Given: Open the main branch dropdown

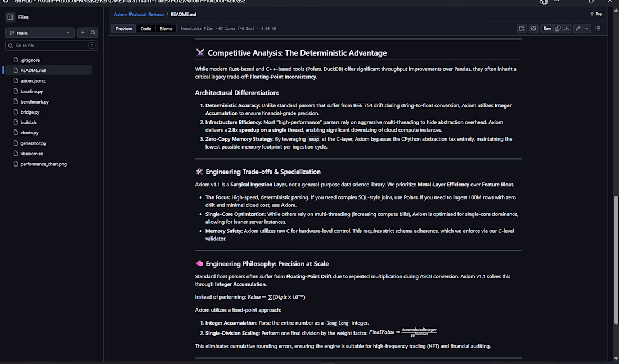Looking at the screenshot, I should [x=39, y=33].
